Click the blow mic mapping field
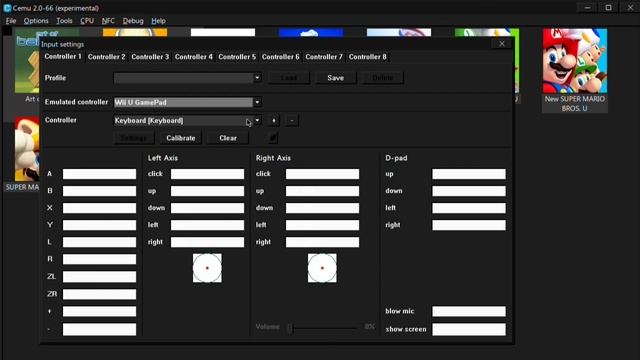The height and width of the screenshot is (360, 640). (469, 311)
